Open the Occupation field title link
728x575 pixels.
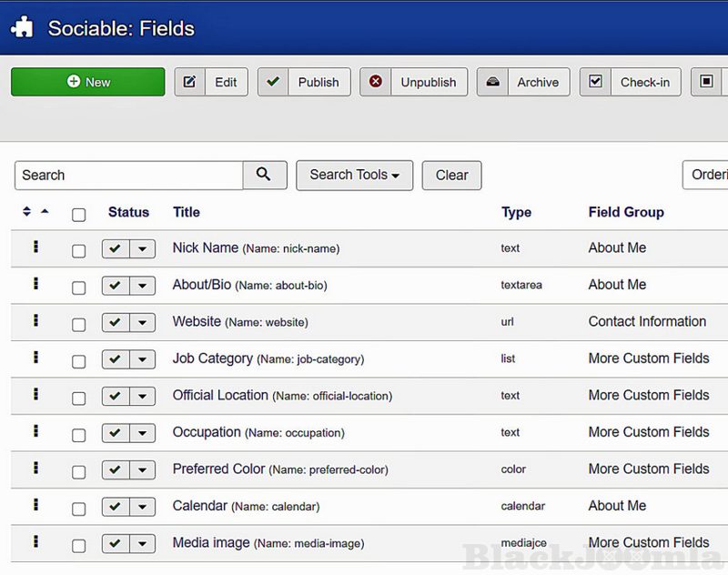207,432
